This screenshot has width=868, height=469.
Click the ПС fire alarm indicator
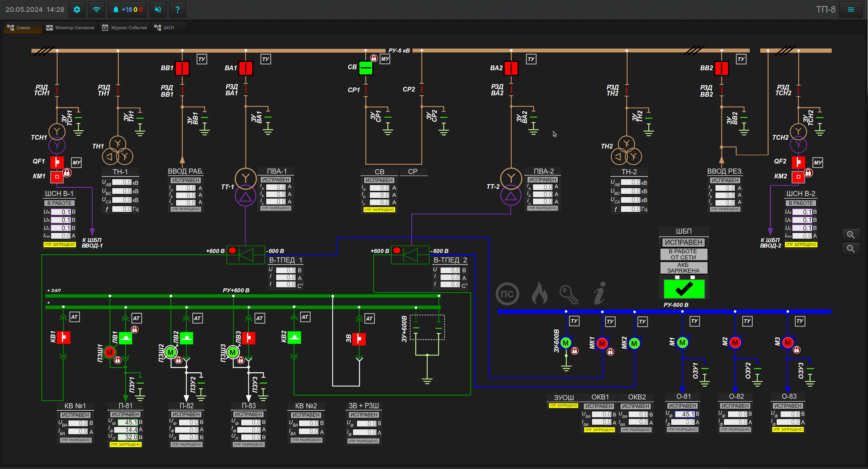(507, 294)
